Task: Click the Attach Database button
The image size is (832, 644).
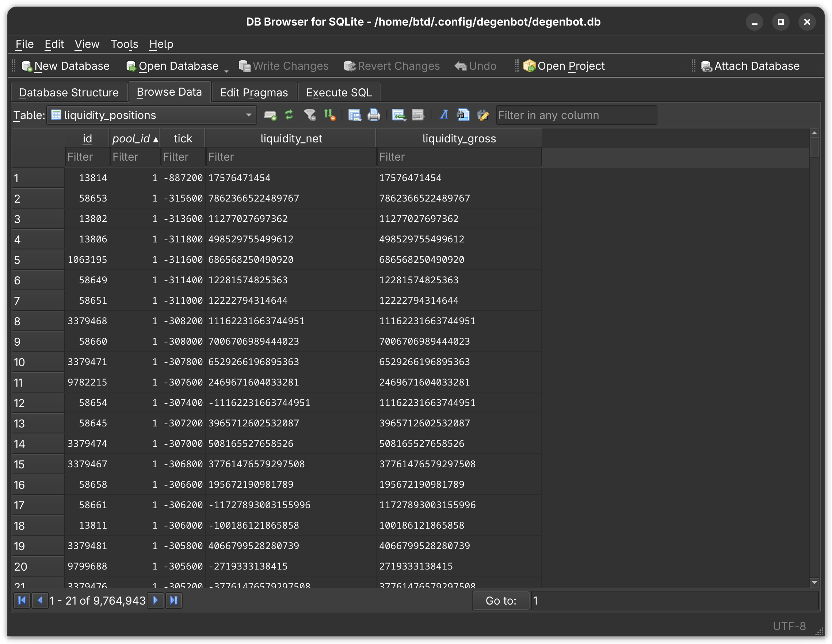Action: pyautogui.click(x=750, y=66)
